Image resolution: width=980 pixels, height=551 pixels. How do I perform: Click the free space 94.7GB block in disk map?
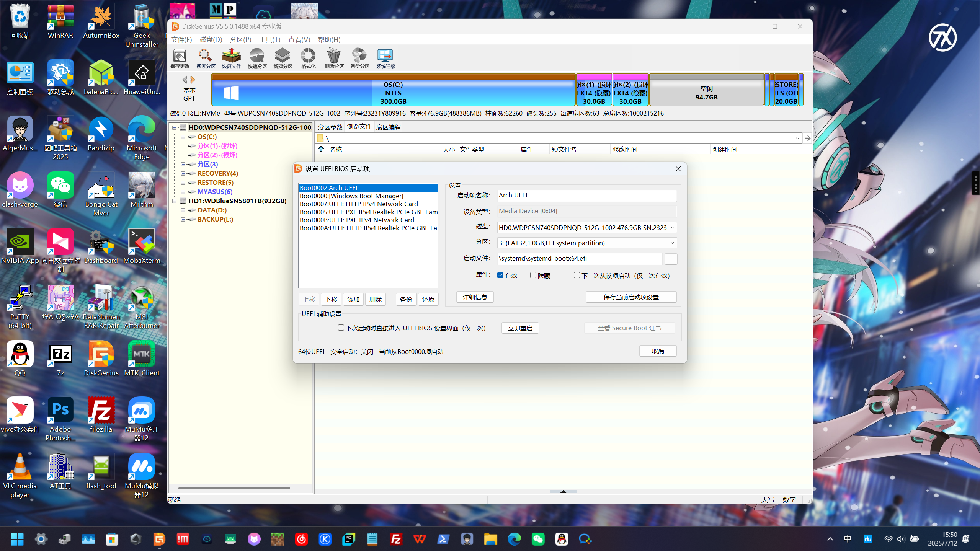(x=706, y=93)
